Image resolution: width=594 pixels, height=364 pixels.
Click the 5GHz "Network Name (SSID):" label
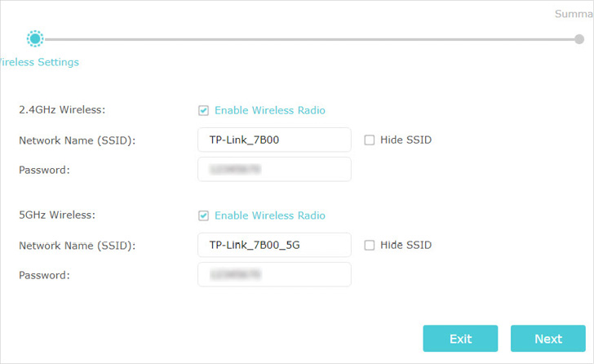point(77,245)
